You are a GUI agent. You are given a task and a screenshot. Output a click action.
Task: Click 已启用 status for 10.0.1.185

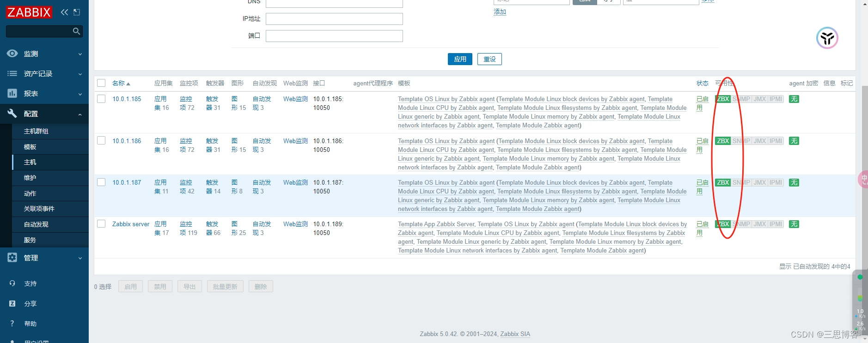(x=702, y=103)
